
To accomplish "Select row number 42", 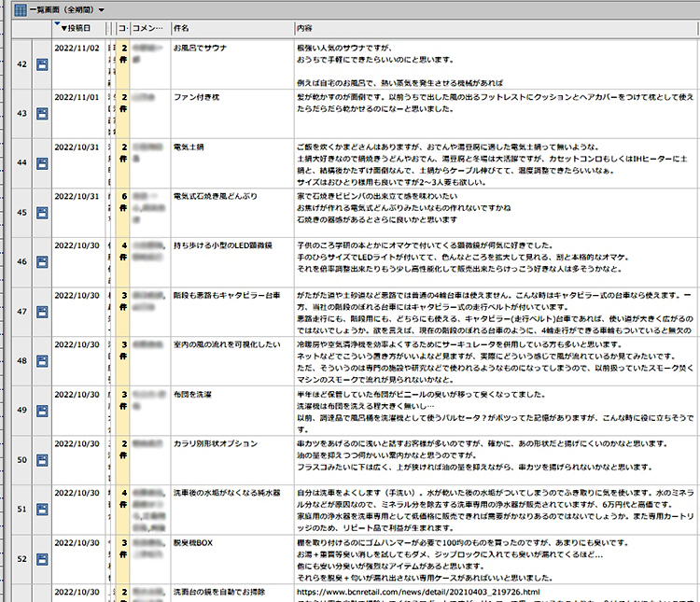I will tap(21, 64).
